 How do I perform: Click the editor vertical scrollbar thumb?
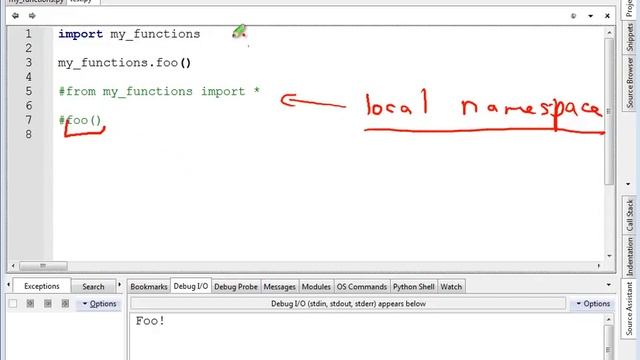tap(609, 111)
